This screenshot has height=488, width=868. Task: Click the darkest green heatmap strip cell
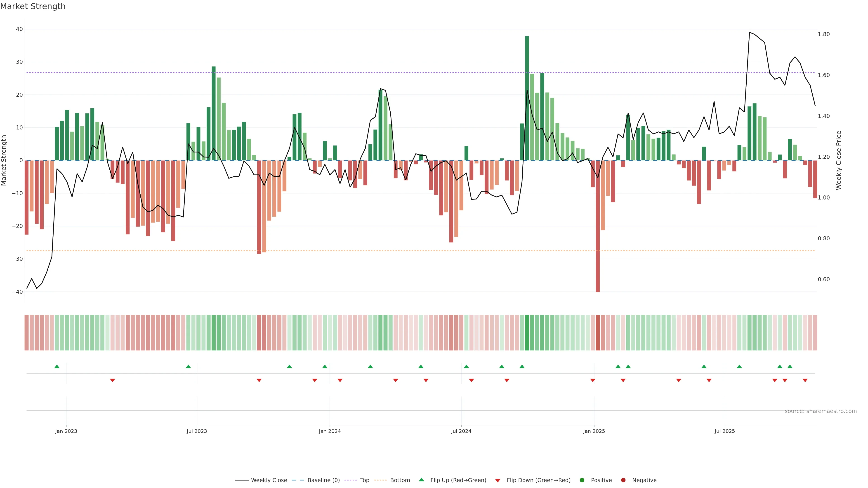click(527, 333)
